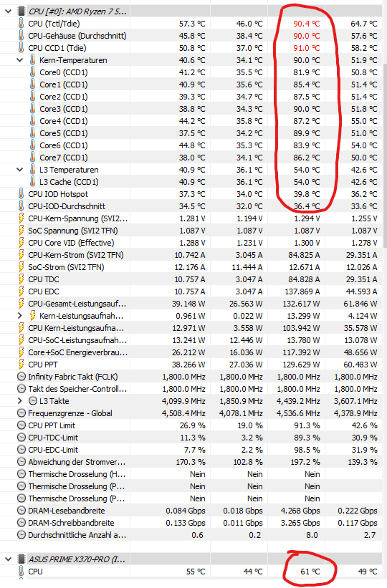Click the lightning icon of CPU-Kern-Spannung (SVI2...)

[x=21, y=218]
